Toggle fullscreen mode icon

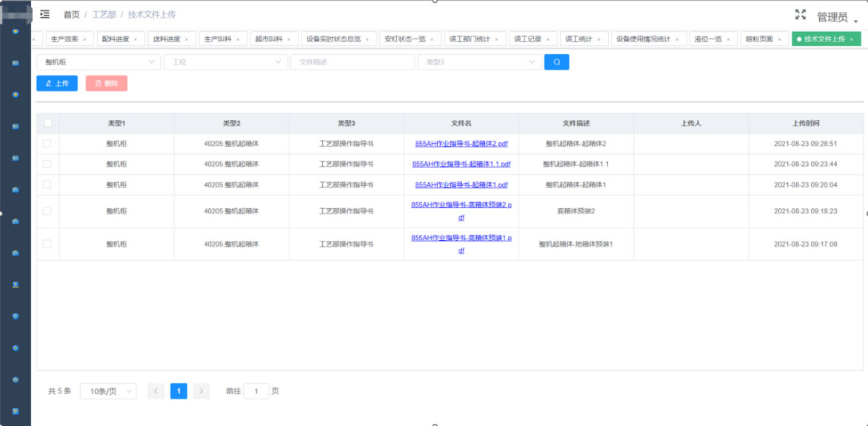tap(800, 15)
